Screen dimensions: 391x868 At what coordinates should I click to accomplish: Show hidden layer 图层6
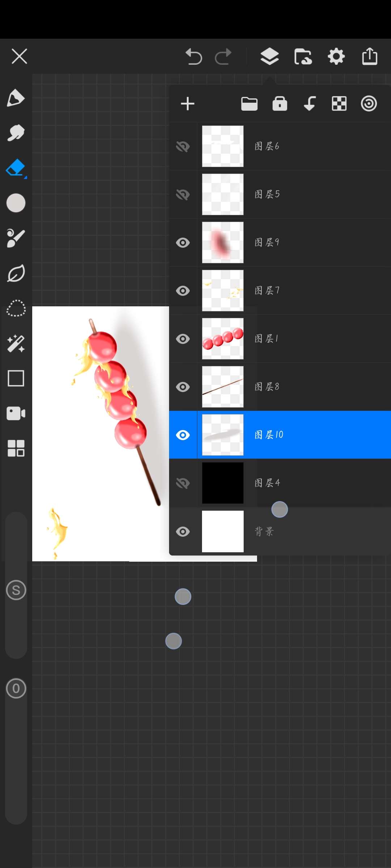[x=183, y=146]
